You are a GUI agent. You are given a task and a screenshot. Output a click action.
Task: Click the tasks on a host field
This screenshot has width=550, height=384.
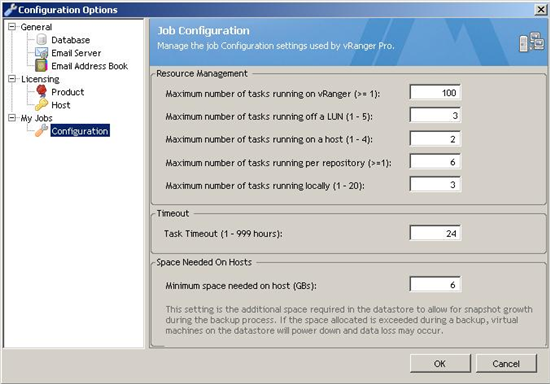pyautogui.click(x=435, y=139)
